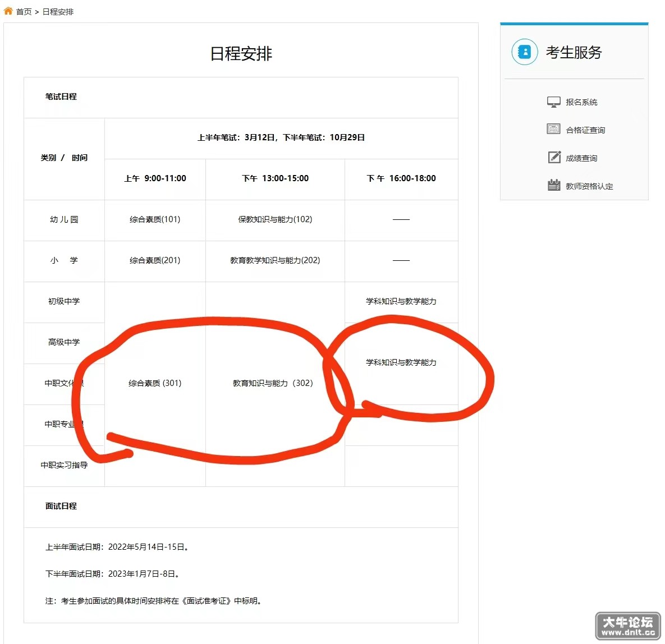The height and width of the screenshot is (644, 665).
Task: Click the 笔试日程 section header
Action: tap(61, 96)
